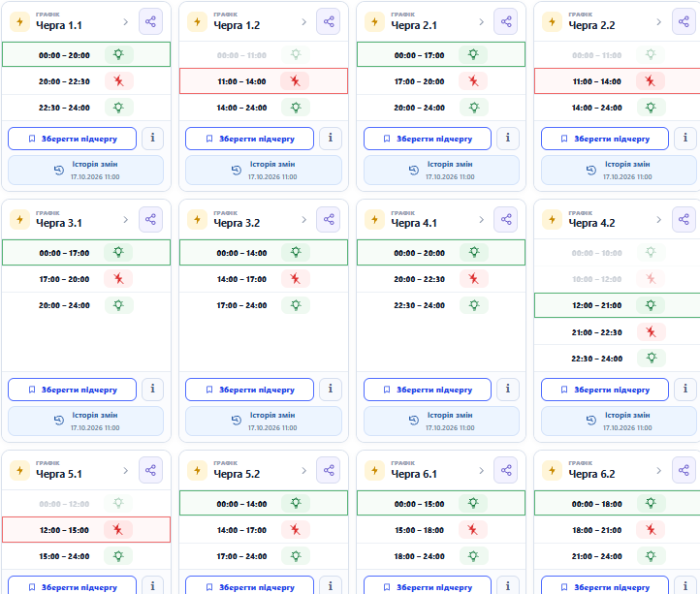700x594 pixels.
Task: Open info for Черга 1.1
Action: 152,139
